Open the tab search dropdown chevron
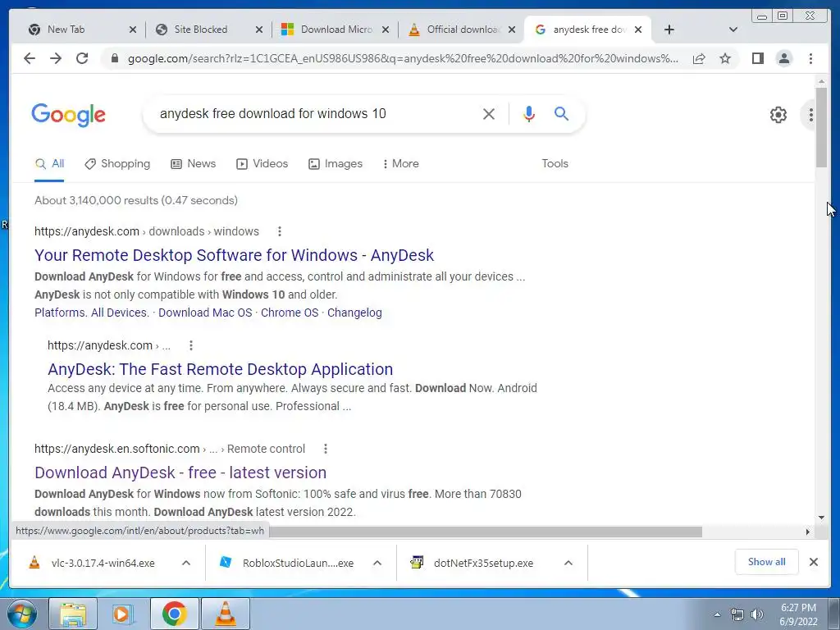This screenshot has width=840, height=630. 733,30
